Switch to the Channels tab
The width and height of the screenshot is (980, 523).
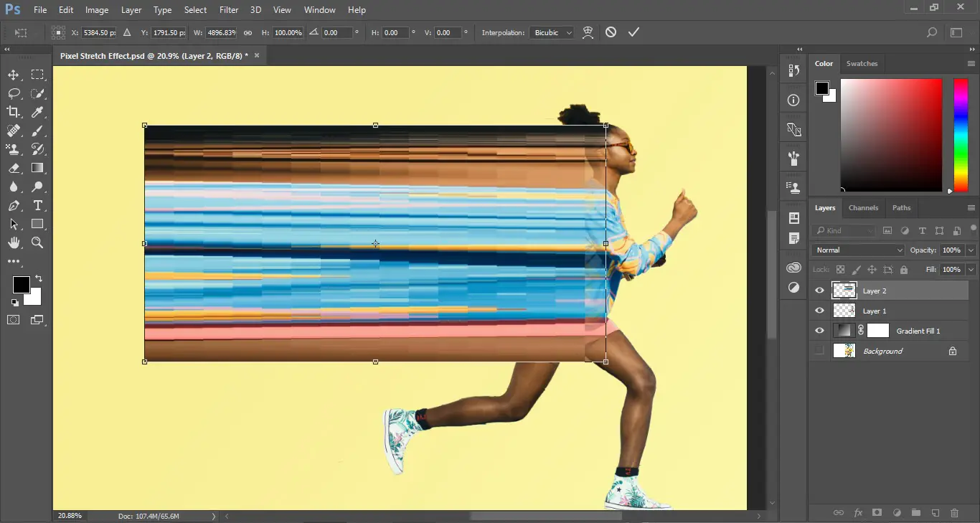[863, 208]
